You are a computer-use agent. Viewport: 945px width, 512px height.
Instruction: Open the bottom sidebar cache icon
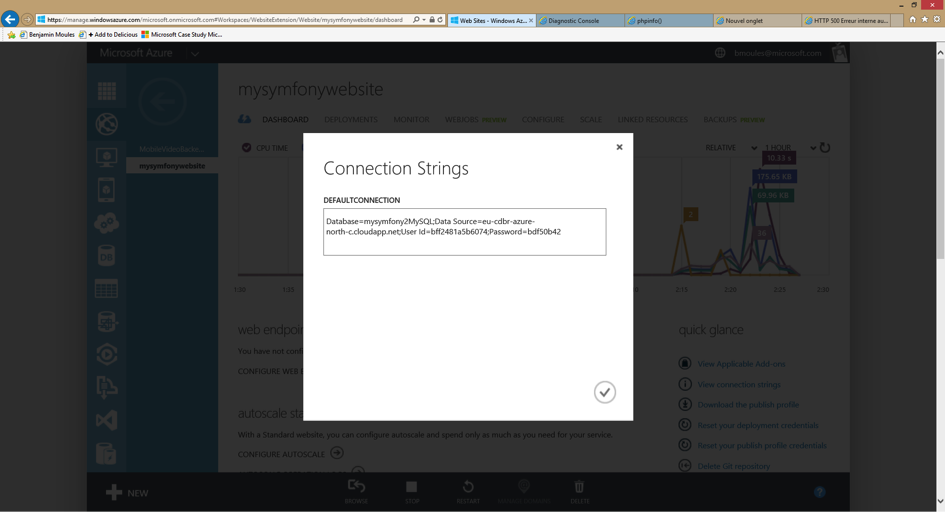coord(107,453)
